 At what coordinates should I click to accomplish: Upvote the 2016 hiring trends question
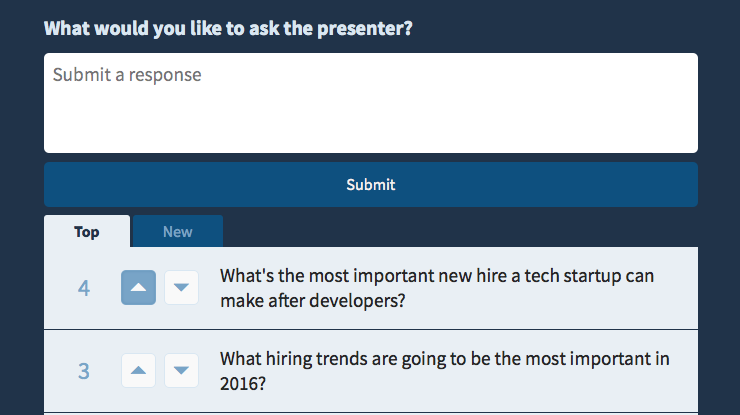138,371
